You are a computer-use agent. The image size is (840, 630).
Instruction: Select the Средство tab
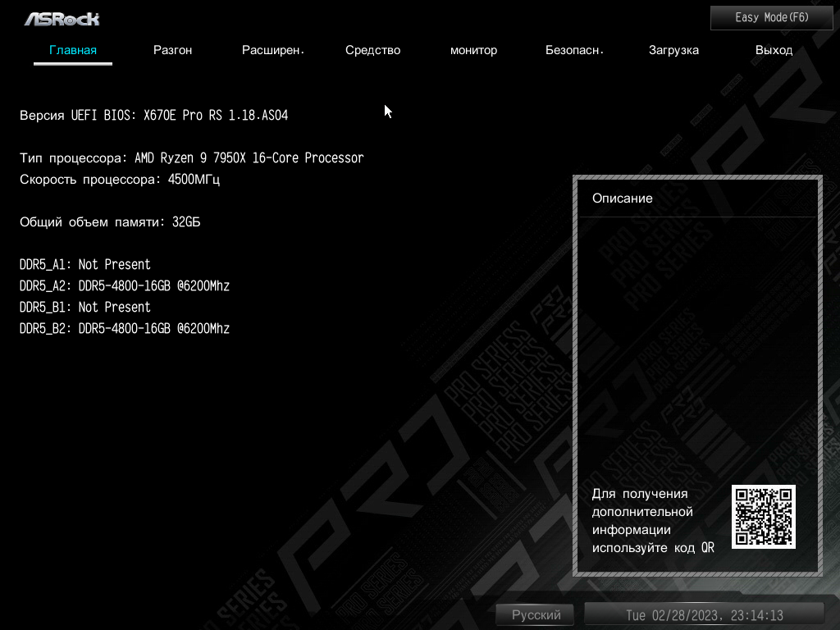[x=373, y=50]
